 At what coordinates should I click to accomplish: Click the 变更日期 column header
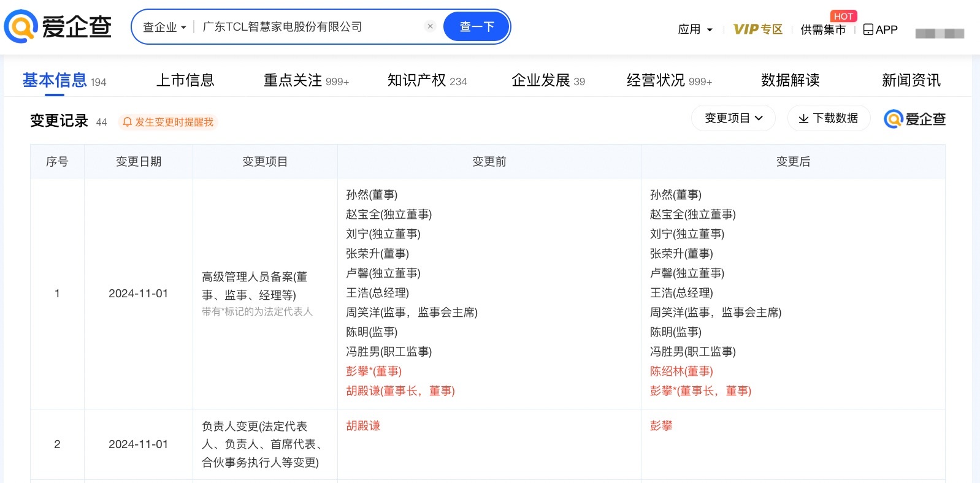pos(139,162)
